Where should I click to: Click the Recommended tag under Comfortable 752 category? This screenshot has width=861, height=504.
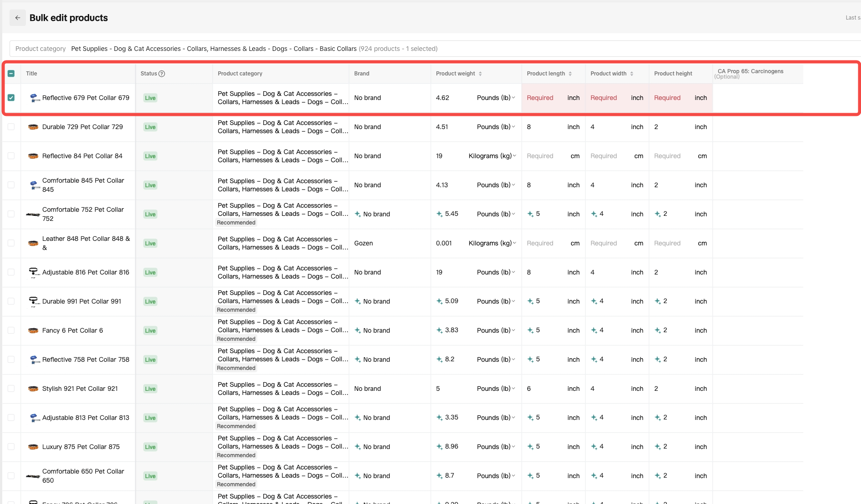point(236,223)
